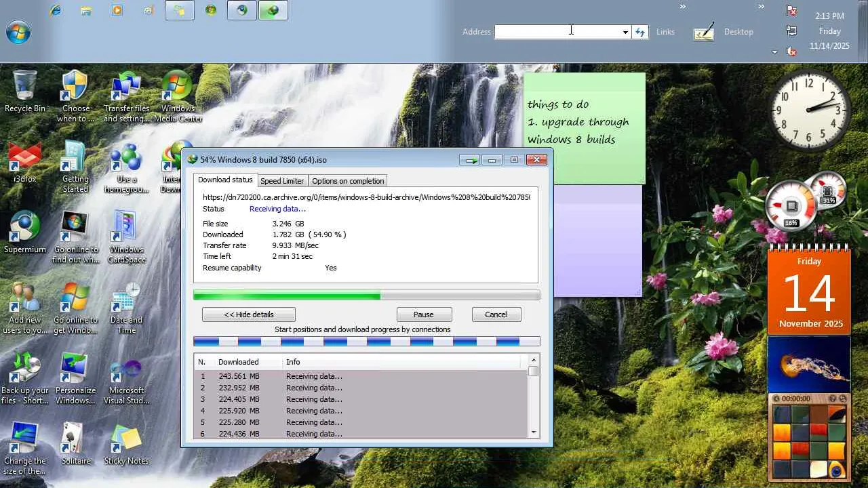
Task: Select the Solitaire desktop shortcut
Action: pos(76,444)
